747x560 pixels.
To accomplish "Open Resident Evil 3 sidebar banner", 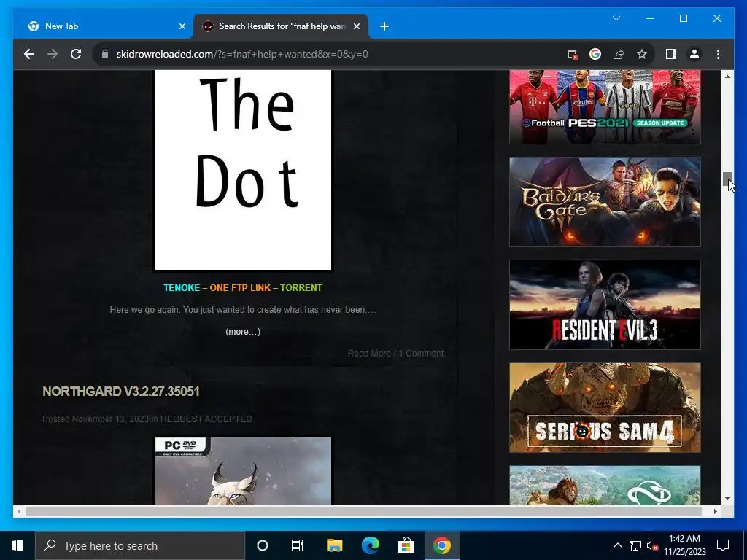I will 605,305.
